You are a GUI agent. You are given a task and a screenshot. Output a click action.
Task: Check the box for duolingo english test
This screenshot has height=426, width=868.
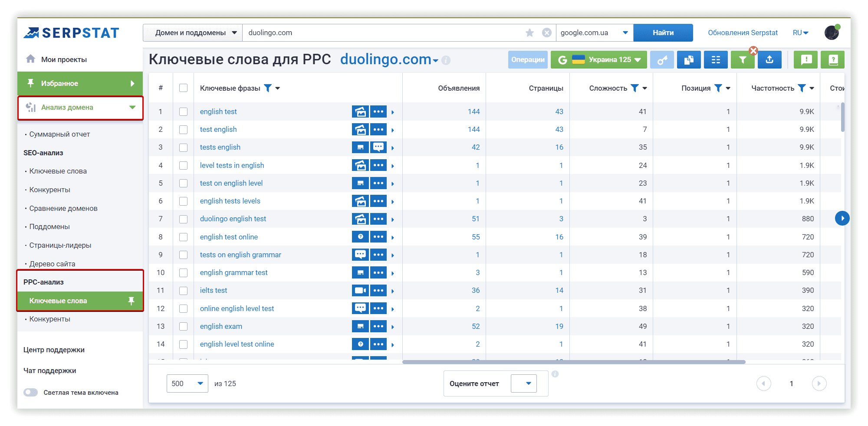[x=183, y=219]
